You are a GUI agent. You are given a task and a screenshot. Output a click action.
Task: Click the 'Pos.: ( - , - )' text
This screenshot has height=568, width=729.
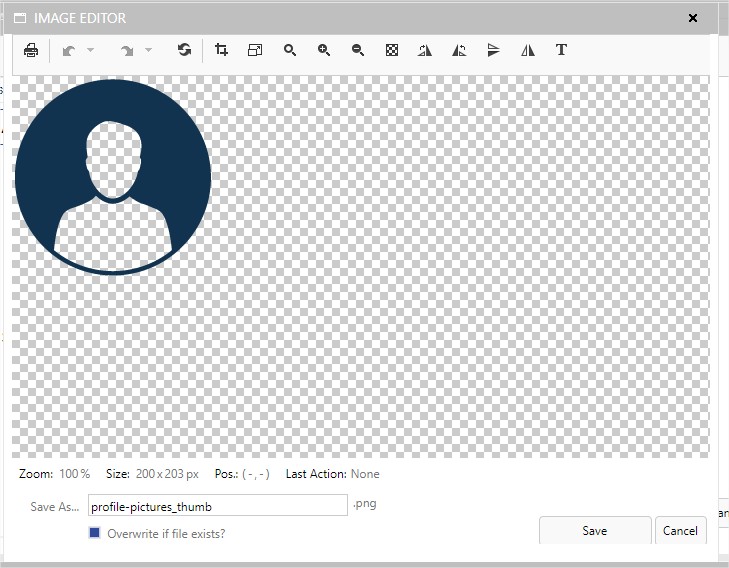coord(242,474)
